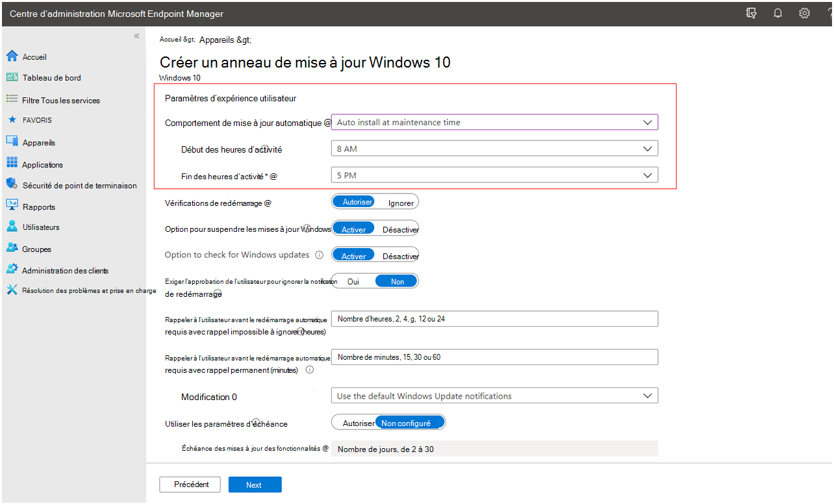Open Administration des clients in sidebar
Screen dimensions: 834x504
65,271
